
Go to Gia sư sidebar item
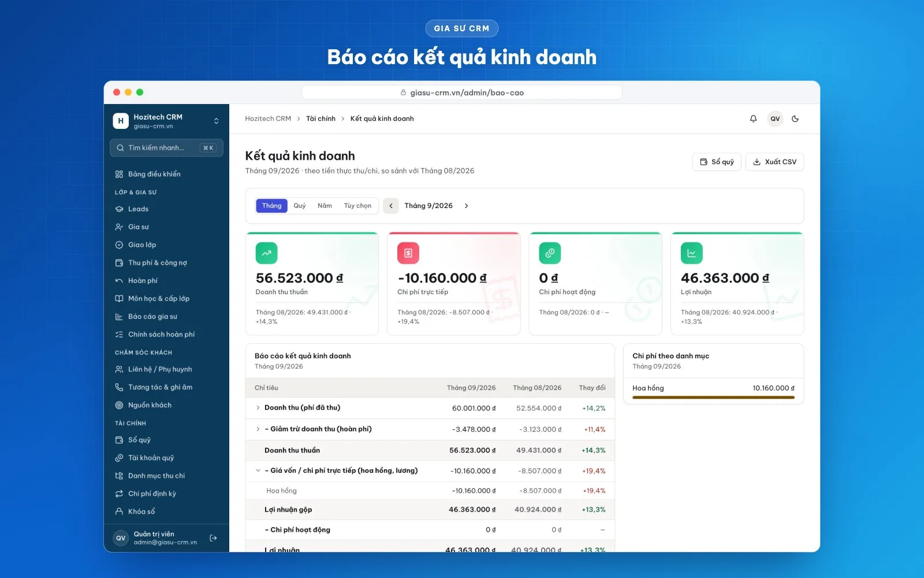pyautogui.click(x=166, y=227)
